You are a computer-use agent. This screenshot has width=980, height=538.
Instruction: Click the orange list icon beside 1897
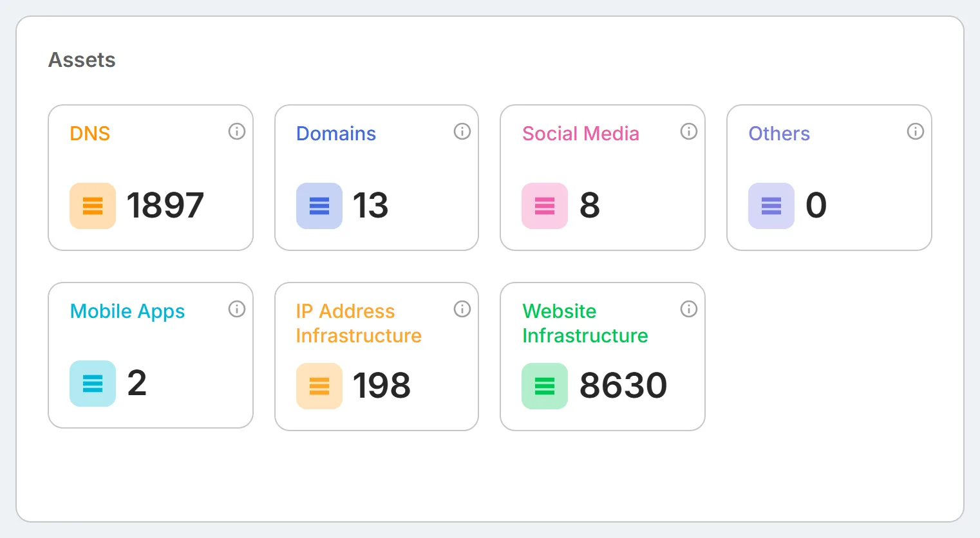pos(93,206)
